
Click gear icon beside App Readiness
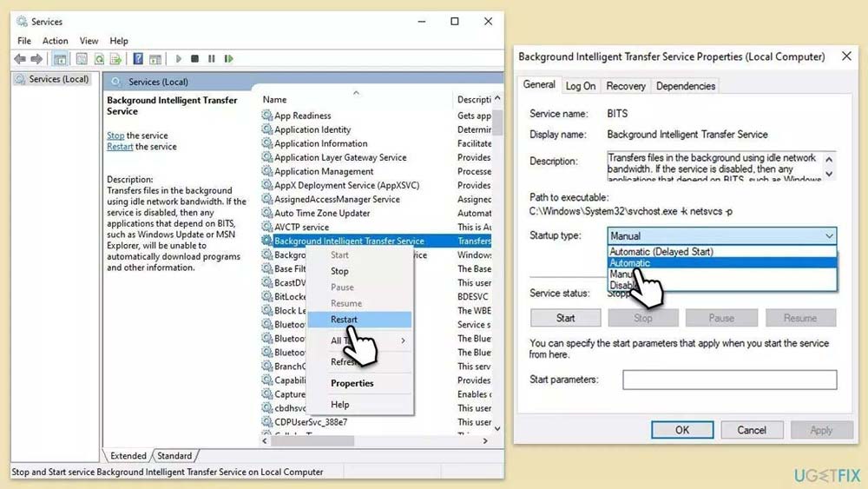pyautogui.click(x=266, y=116)
